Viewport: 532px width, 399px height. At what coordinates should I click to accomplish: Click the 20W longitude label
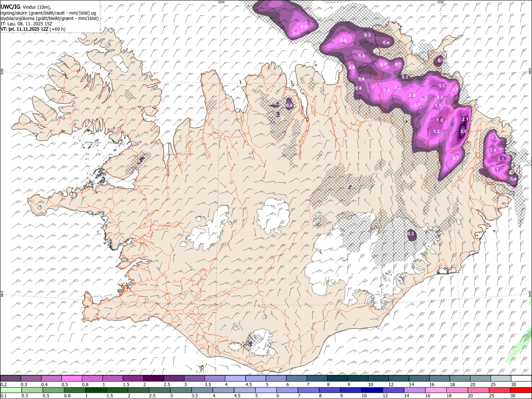pyautogui.click(x=222, y=2)
